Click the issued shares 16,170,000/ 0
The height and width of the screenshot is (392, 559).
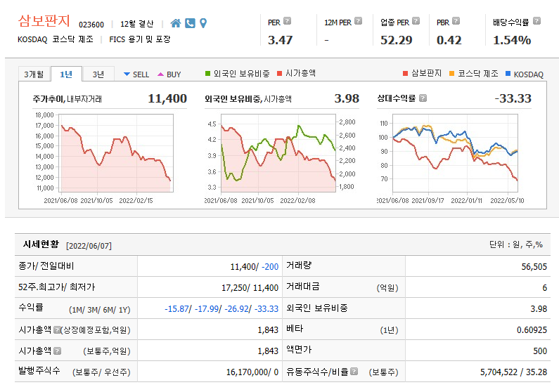coord(252,372)
